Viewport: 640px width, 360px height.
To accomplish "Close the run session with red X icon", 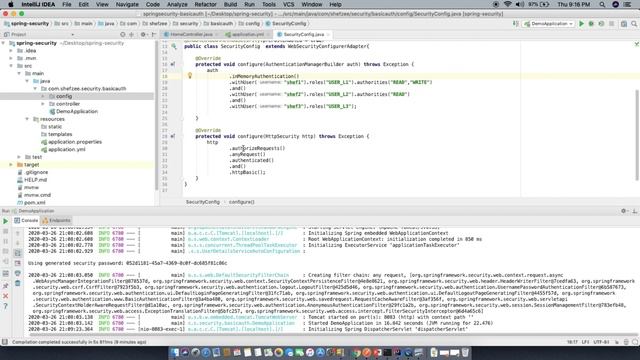I will point(6,296).
